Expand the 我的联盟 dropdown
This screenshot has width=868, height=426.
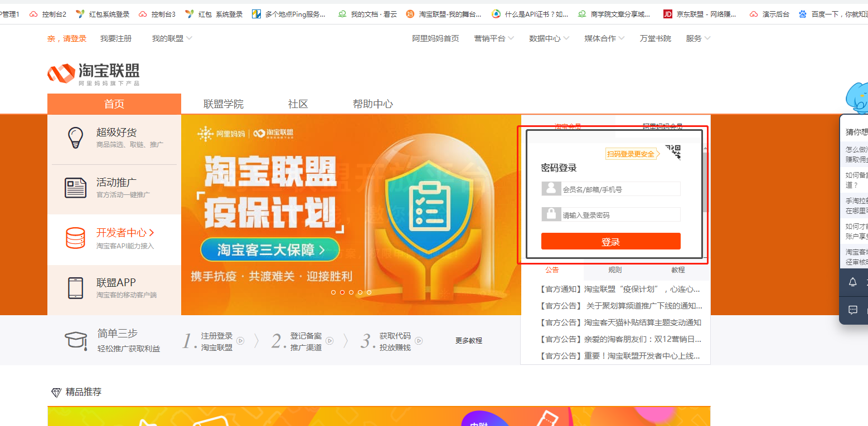pyautogui.click(x=172, y=38)
